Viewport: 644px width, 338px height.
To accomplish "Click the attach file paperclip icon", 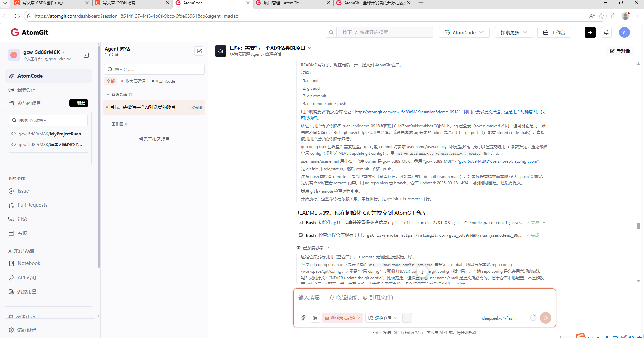I will pyautogui.click(x=303, y=318).
